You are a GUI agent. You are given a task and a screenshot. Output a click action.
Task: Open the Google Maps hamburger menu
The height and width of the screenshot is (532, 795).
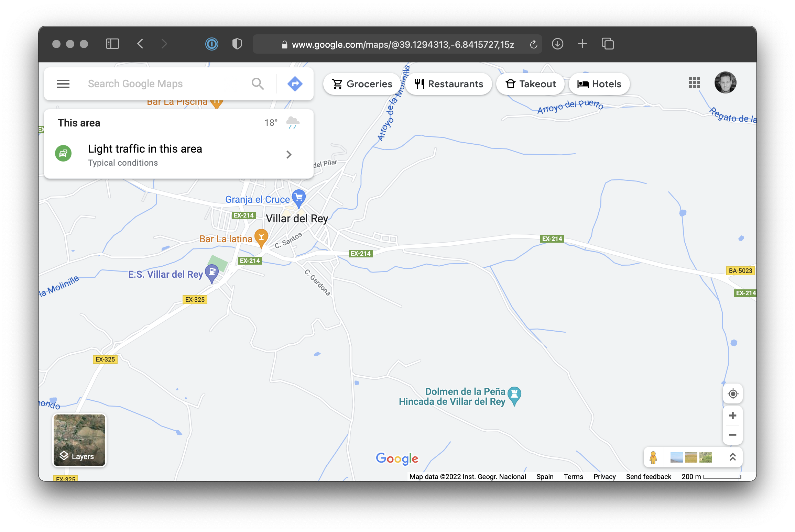[63, 84]
